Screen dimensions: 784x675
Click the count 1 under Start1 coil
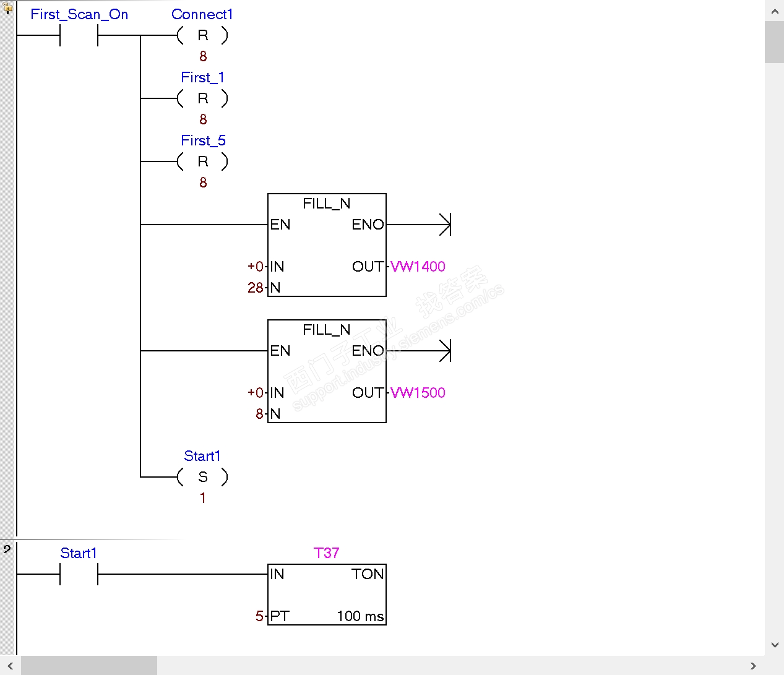tap(202, 498)
